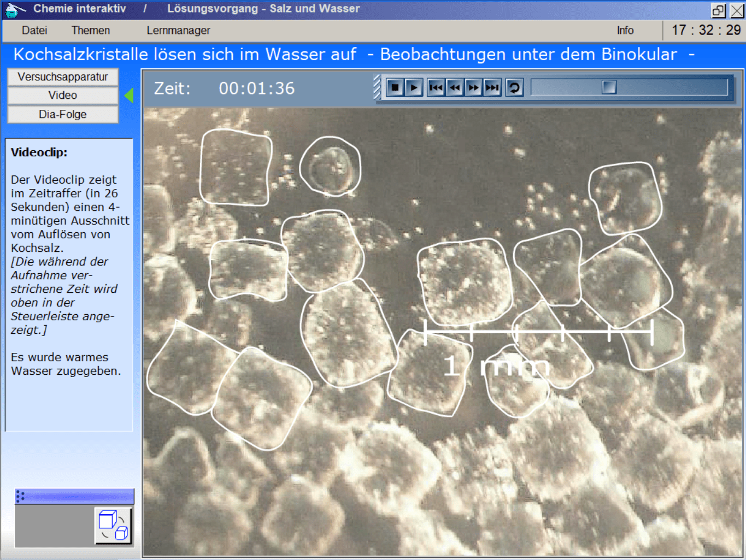Click the video position slider handle

[608, 87]
